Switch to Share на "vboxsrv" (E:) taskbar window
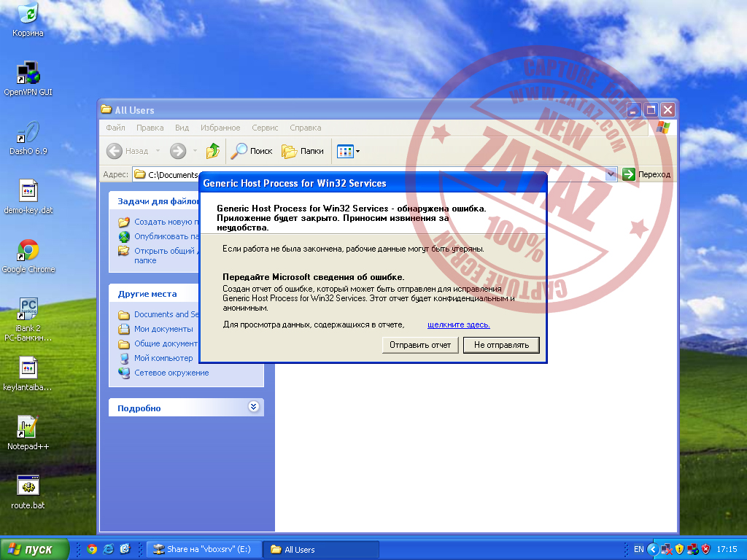This screenshot has height=560, width=747. 204,550
